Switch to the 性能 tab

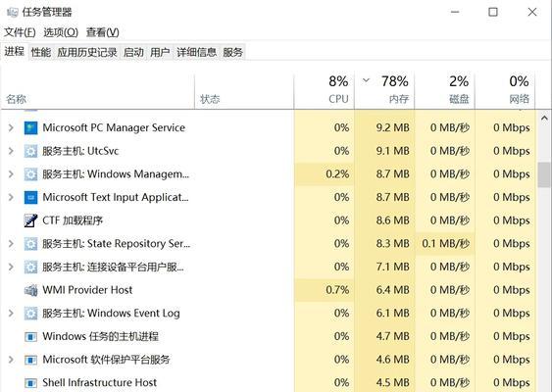point(41,53)
